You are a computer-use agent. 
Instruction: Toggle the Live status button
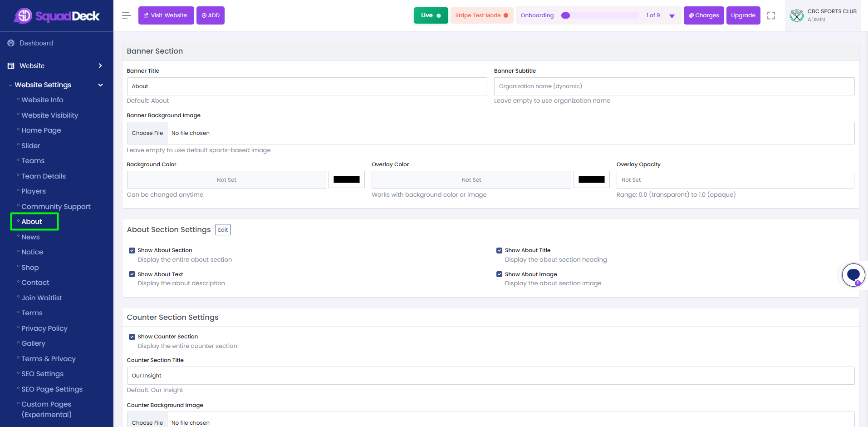(x=431, y=15)
